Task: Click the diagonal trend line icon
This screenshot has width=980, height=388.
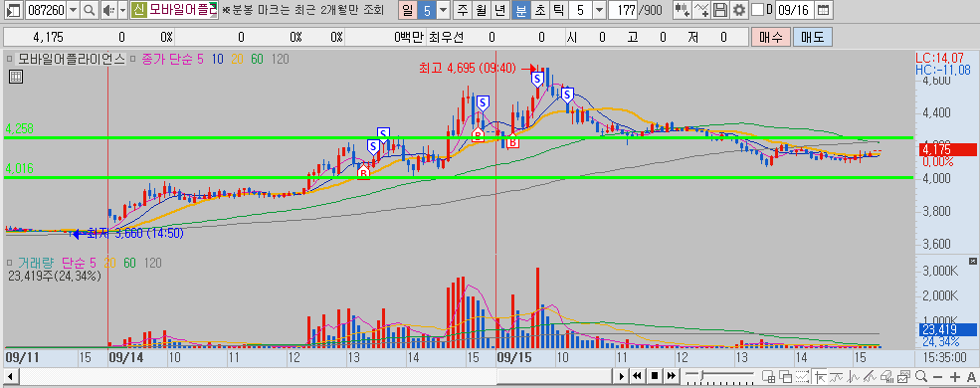Action: pyautogui.click(x=870, y=376)
